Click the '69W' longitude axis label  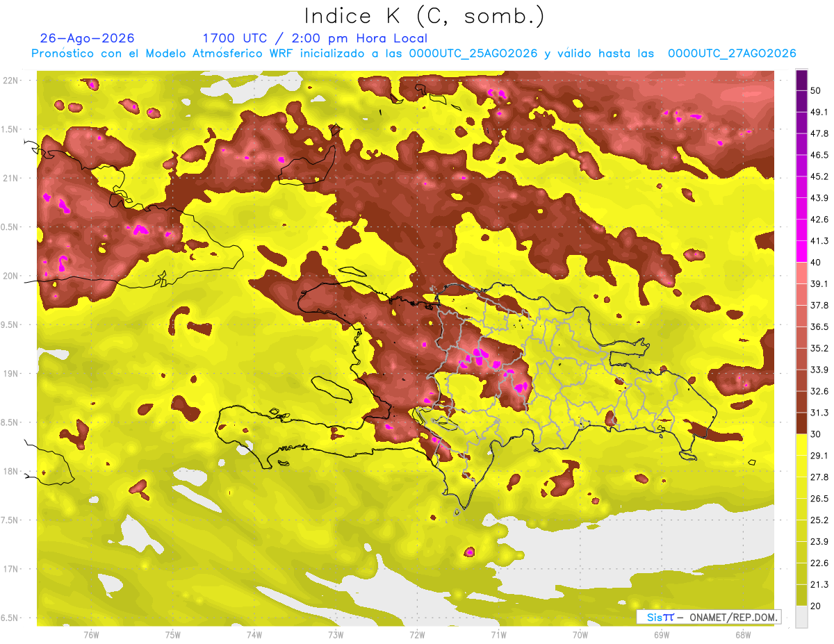(x=662, y=635)
